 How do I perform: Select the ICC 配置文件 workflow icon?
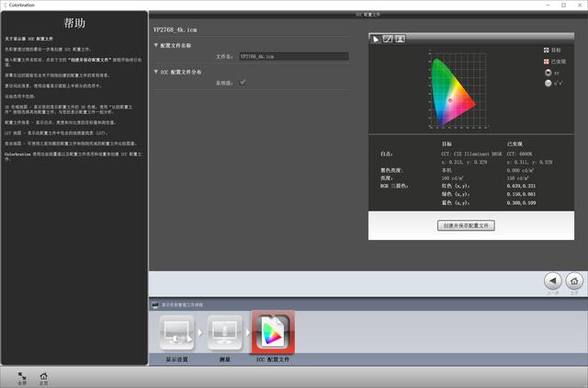(x=272, y=332)
